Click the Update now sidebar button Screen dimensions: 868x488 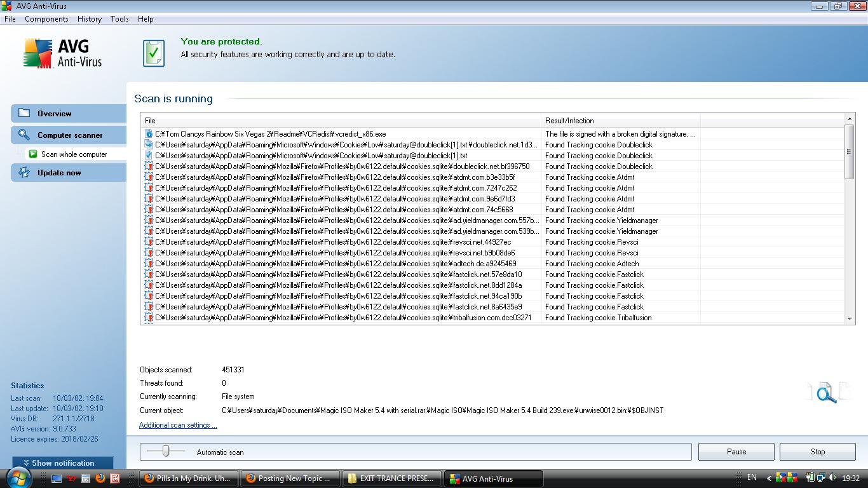pyautogui.click(x=69, y=173)
